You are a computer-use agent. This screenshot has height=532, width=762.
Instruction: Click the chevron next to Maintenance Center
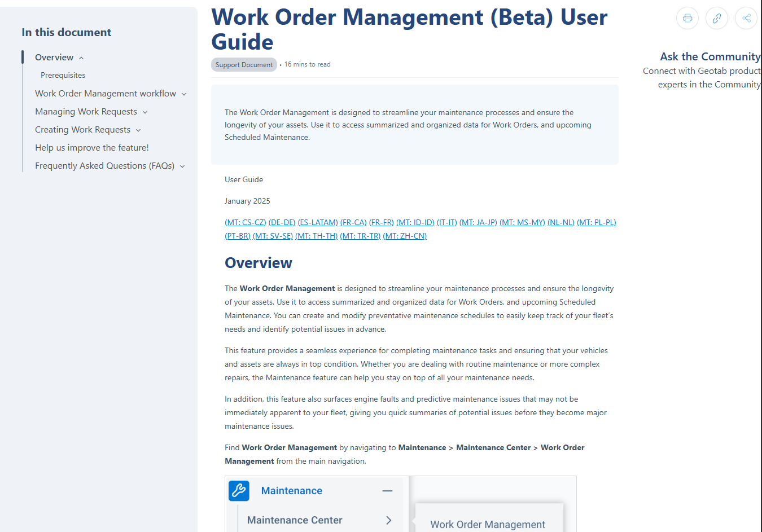(389, 520)
